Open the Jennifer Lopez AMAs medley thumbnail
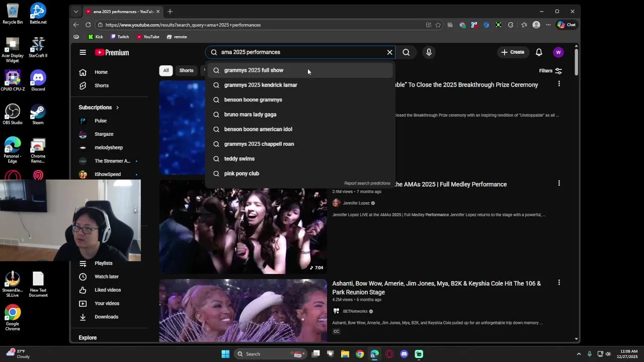 pos(243,227)
